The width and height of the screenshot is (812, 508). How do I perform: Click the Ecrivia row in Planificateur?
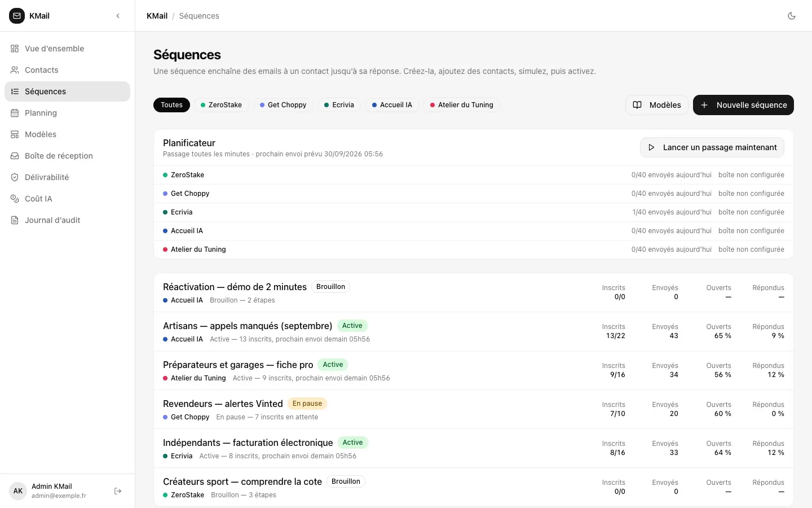pos(474,212)
